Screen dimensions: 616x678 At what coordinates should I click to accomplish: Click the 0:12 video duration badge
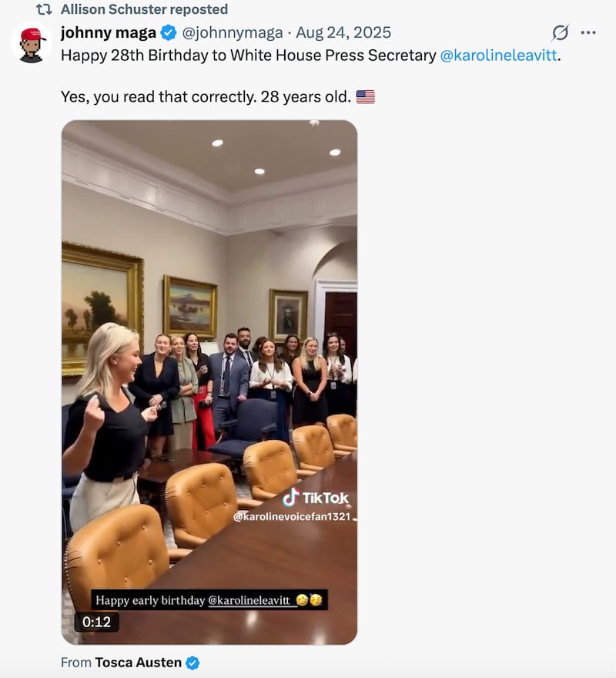[x=96, y=622]
